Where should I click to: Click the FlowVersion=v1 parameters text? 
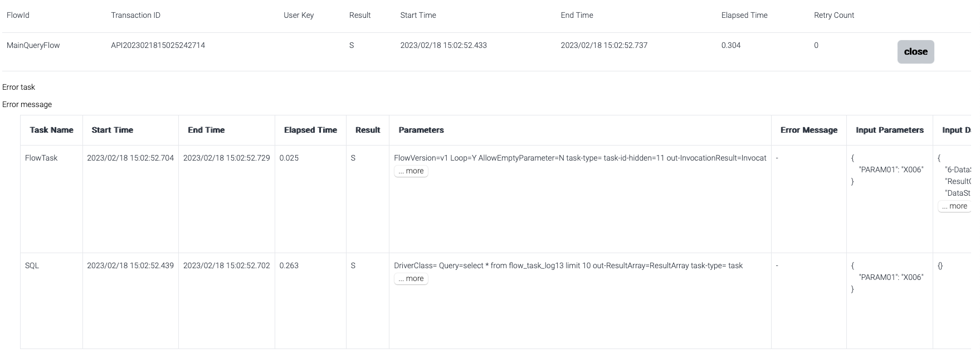click(x=579, y=158)
